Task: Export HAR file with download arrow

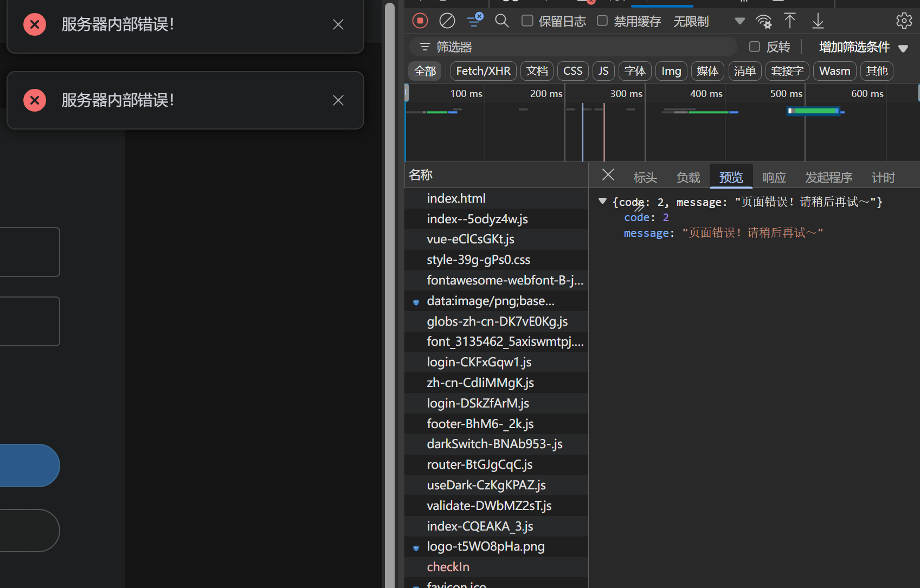Action: click(x=818, y=21)
